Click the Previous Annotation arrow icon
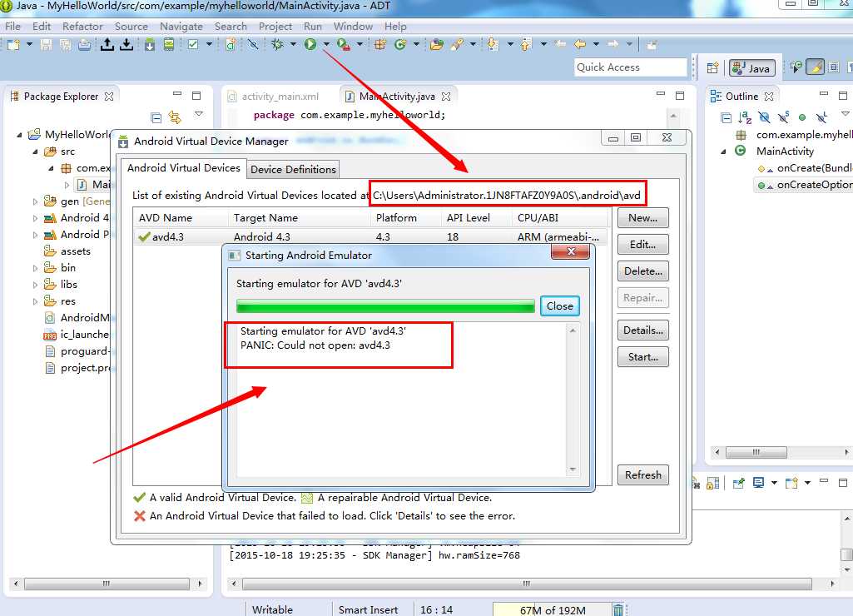 (x=525, y=44)
